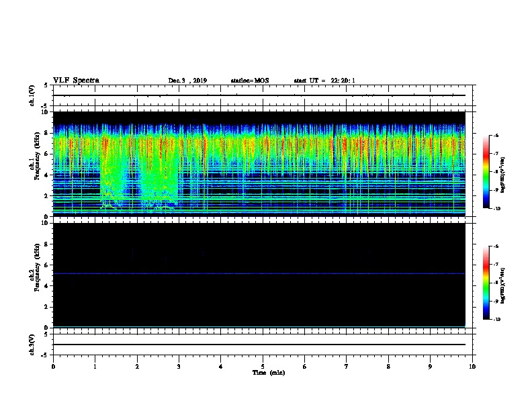Click time axis tick label "3"
Image resolution: width=532 pixels, height=411 pixels.
[x=179, y=367]
